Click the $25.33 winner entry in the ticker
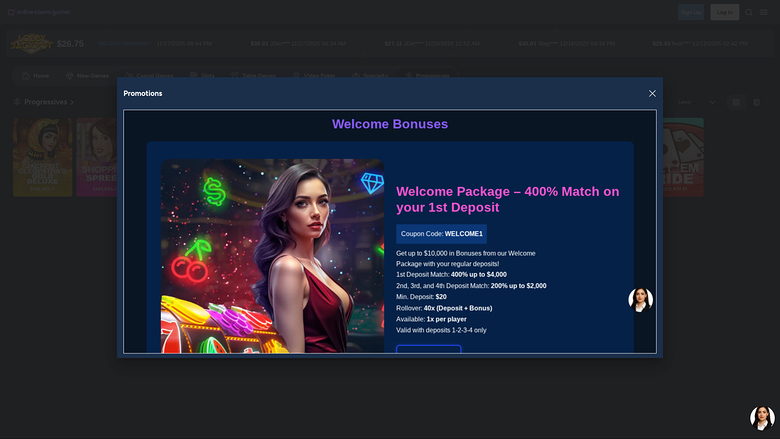Image resolution: width=780 pixels, height=439 pixels. coord(700,44)
